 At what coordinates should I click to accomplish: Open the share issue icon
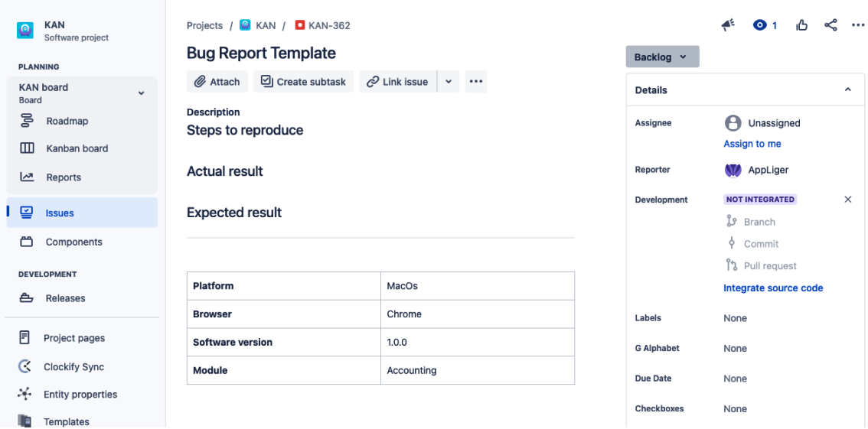(830, 25)
